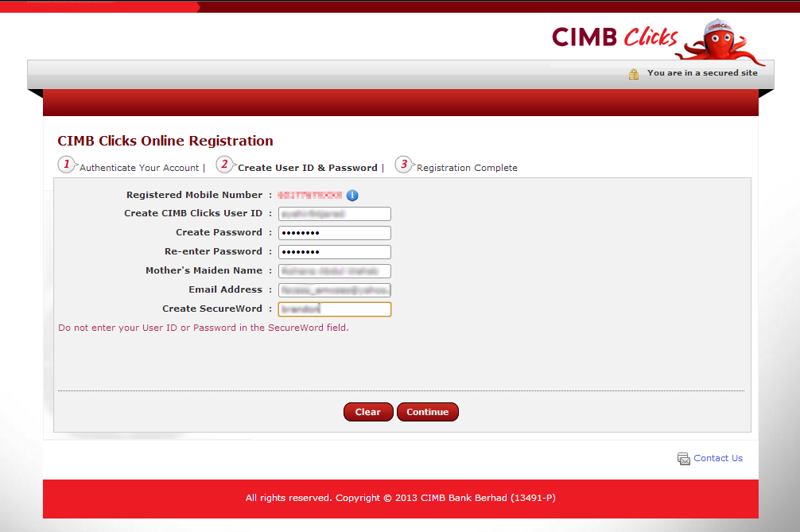Click the CIMB Clicks logo

[x=615, y=37]
